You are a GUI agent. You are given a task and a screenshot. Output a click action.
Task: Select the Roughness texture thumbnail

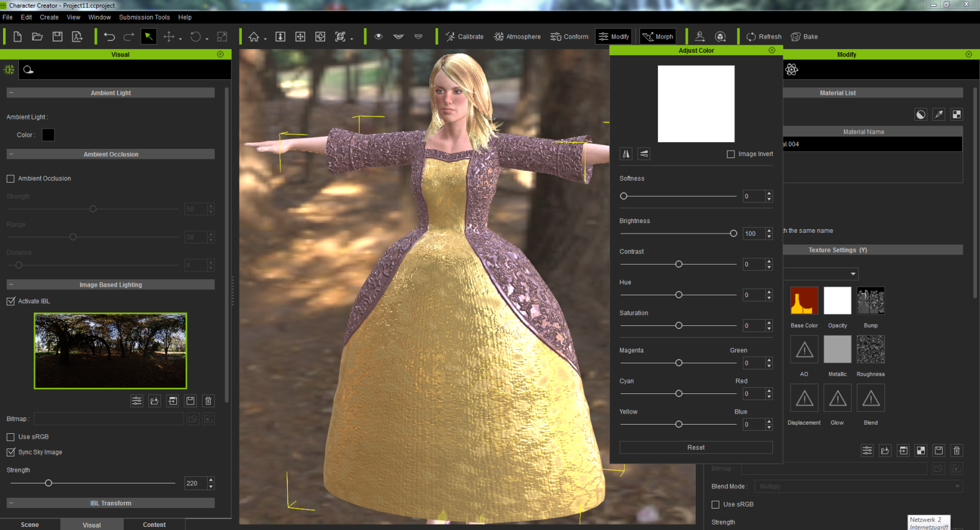click(x=870, y=349)
